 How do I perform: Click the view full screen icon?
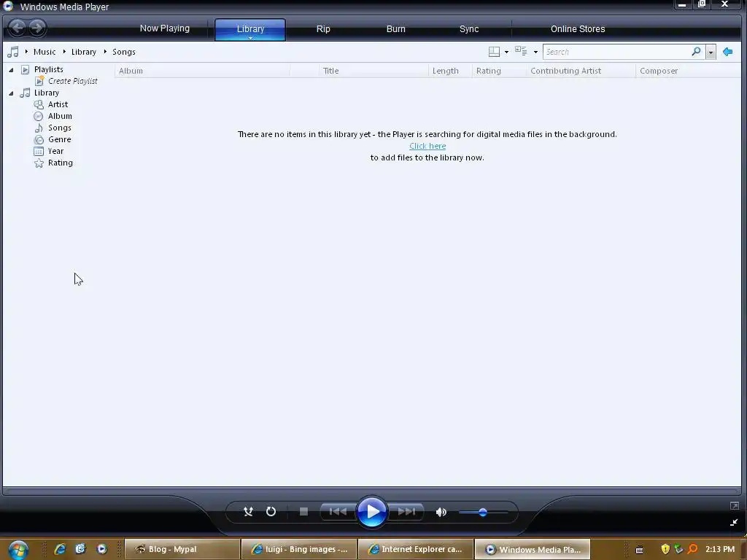point(734,506)
